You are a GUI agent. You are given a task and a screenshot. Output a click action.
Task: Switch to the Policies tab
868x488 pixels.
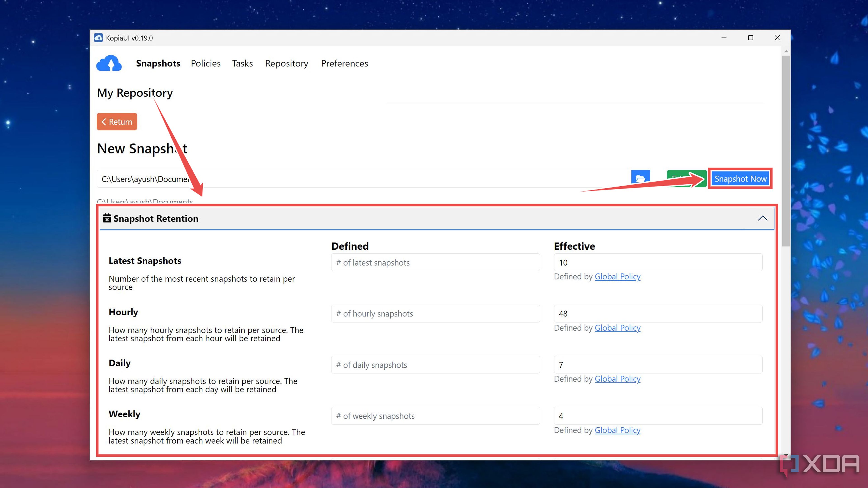coord(205,63)
